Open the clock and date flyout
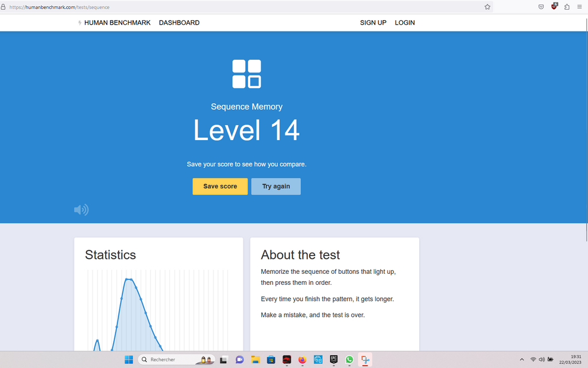The height and width of the screenshot is (368, 588). (x=575, y=359)
